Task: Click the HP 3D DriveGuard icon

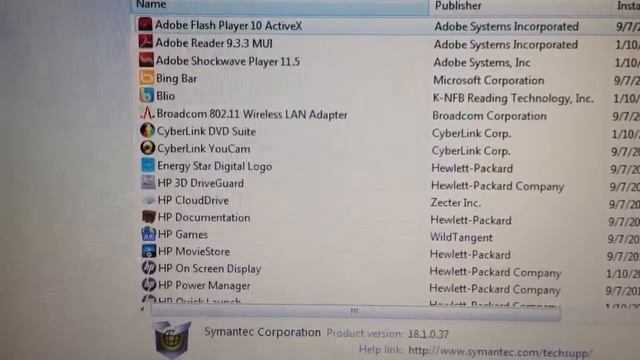Action: click(x=148, y=182)
